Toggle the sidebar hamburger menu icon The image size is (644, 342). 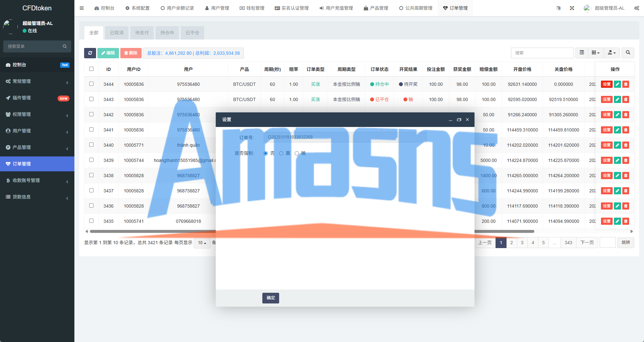point(82,8)
